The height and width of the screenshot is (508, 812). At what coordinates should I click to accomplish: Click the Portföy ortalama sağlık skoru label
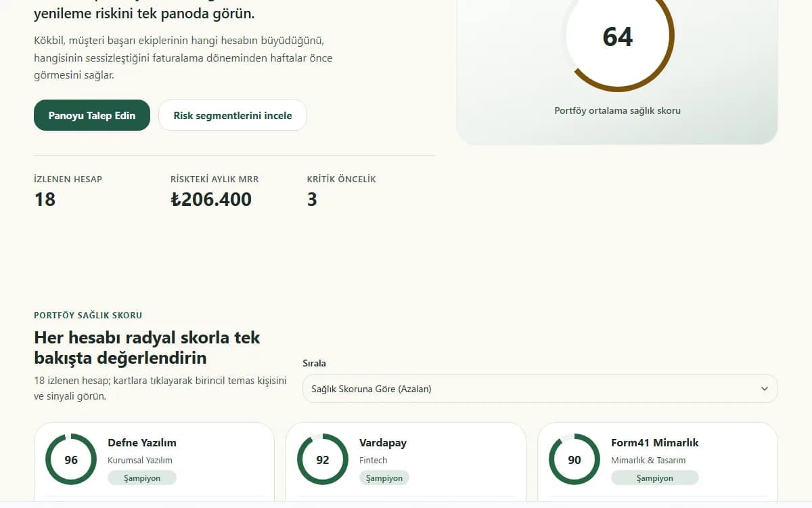click(617, 110)
